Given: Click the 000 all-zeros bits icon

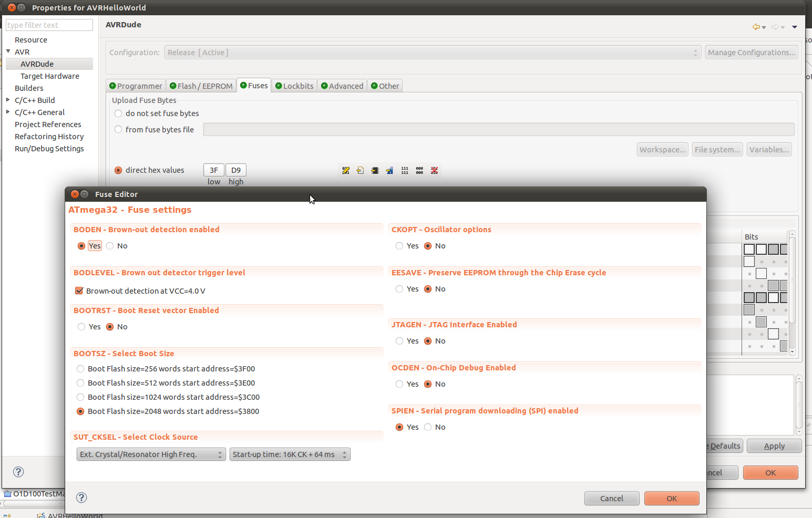Looking at the screenshot, I should click(419, 170).
